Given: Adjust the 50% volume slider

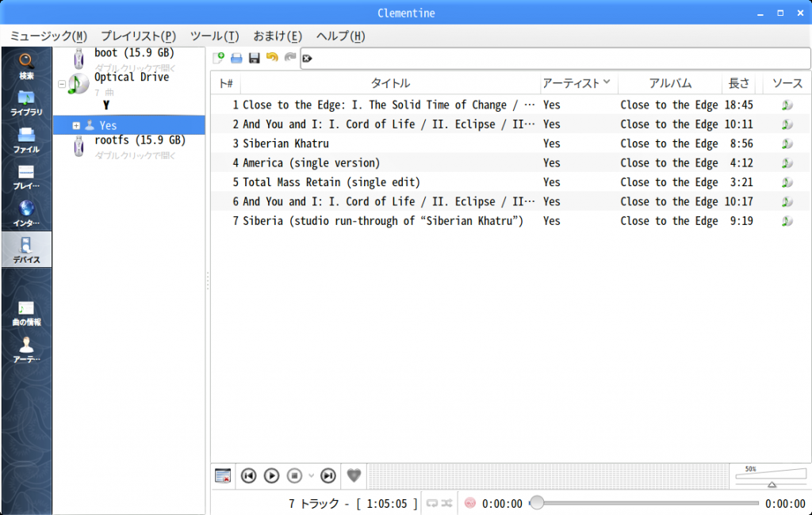Looking at the screenshot, I should (x=771, y=476).
